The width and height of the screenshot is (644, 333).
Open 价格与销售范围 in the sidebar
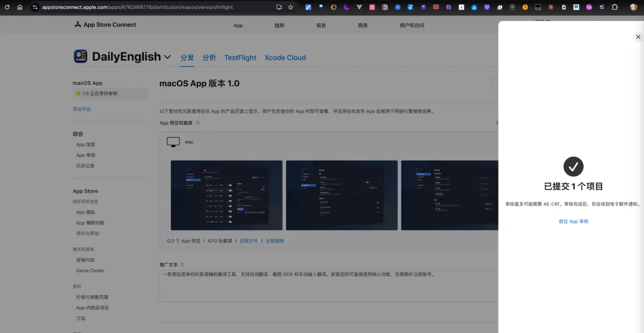click(x=92, y=297)
